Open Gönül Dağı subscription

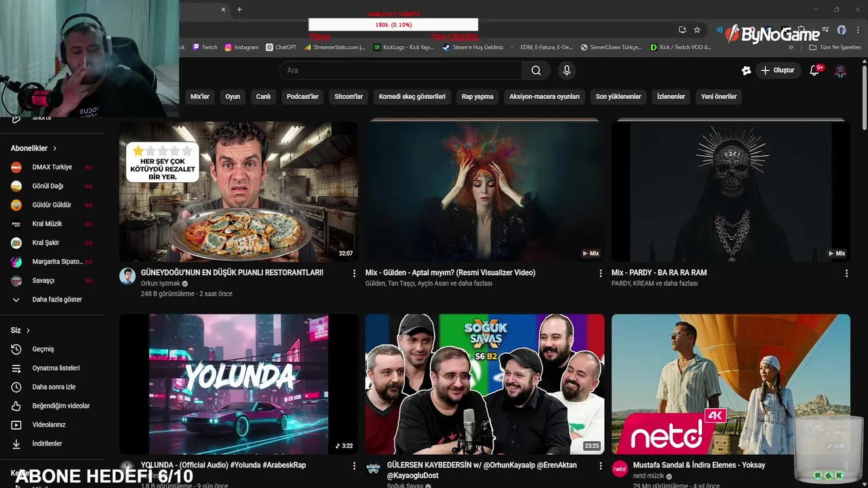52,186
